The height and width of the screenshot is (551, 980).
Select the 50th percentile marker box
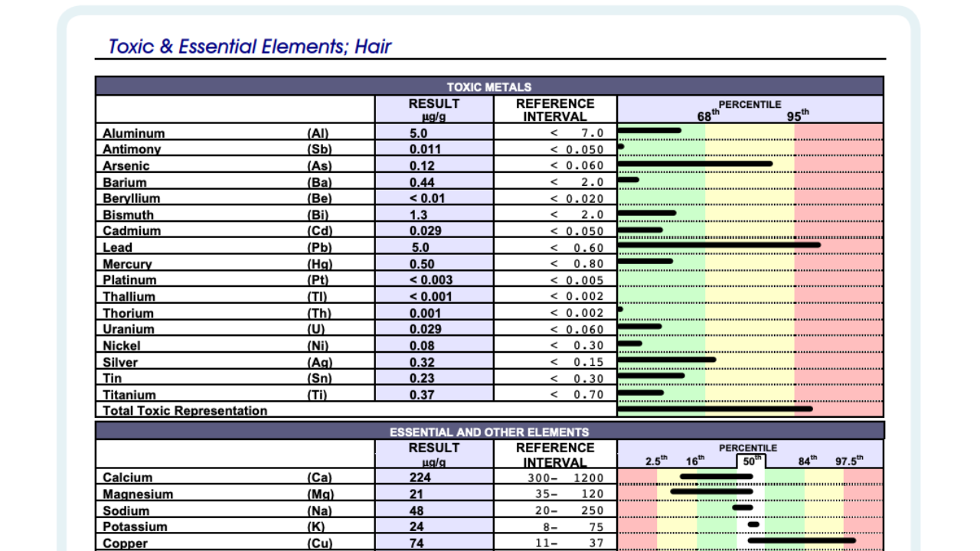751,461
